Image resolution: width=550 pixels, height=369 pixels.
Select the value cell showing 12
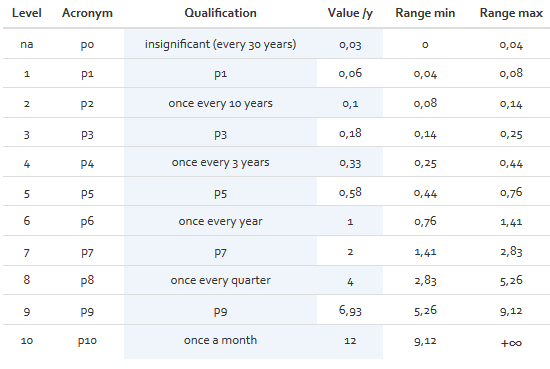350,342
